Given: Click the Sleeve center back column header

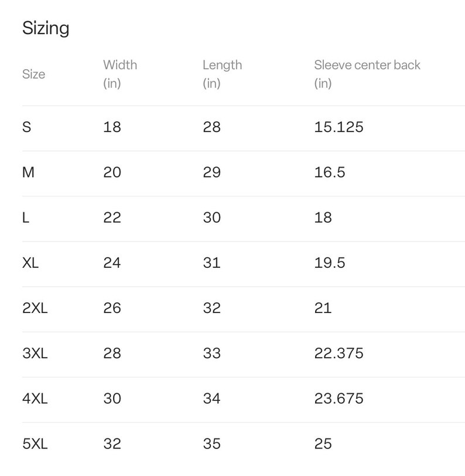Looking at the screenshot, I should (x=367, y=74).
